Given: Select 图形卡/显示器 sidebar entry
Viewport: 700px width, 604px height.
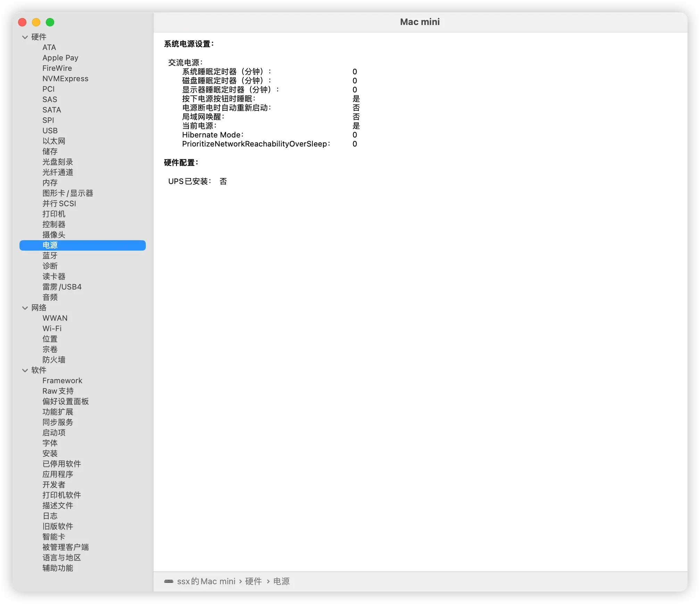Looking at the screenshot, I should [x=68, y=193].
